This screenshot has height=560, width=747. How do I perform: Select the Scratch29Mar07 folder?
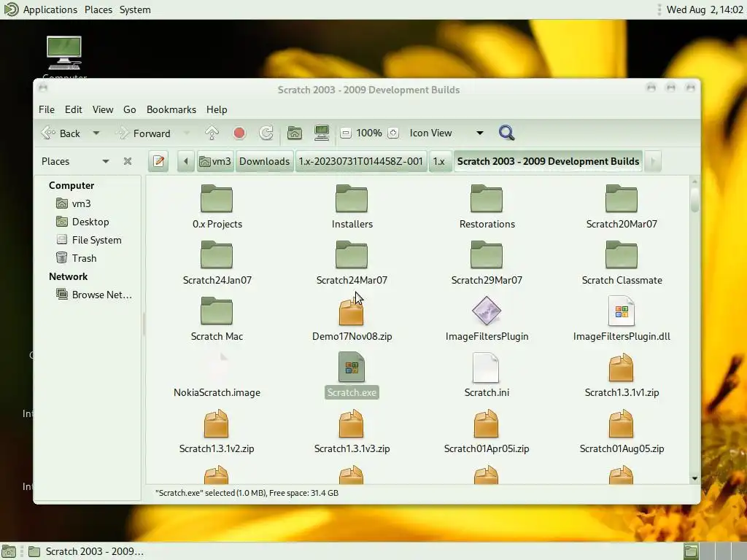487,262
